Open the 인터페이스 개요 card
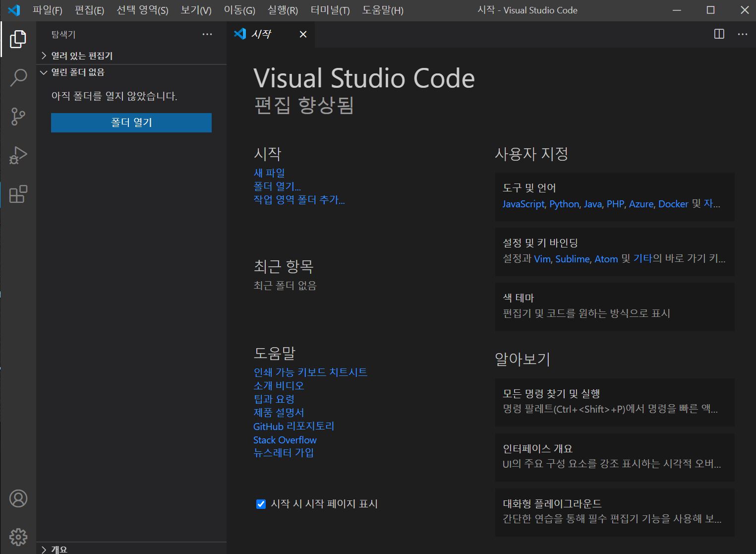Screen dimensions: 756x554 pyautogui.click(x=615, y=457)
